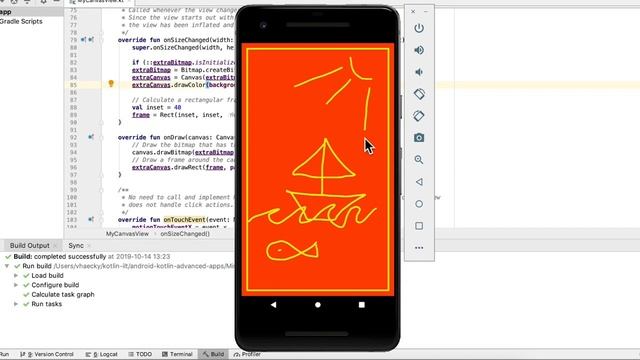This screenshot has height=360, width=640.
Task: Fold the onSizeChanged function at line 79
Action: 102,40
